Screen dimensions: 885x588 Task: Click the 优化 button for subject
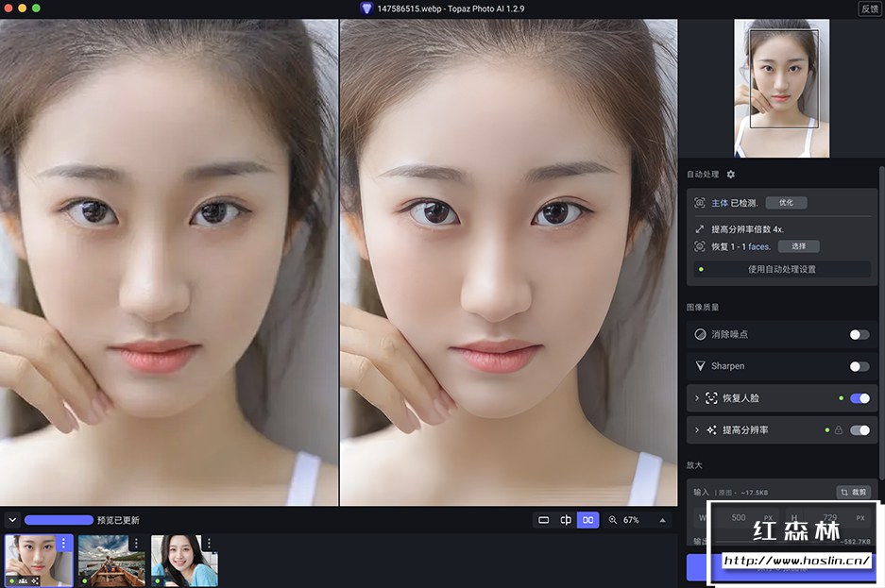pos(786,203)
